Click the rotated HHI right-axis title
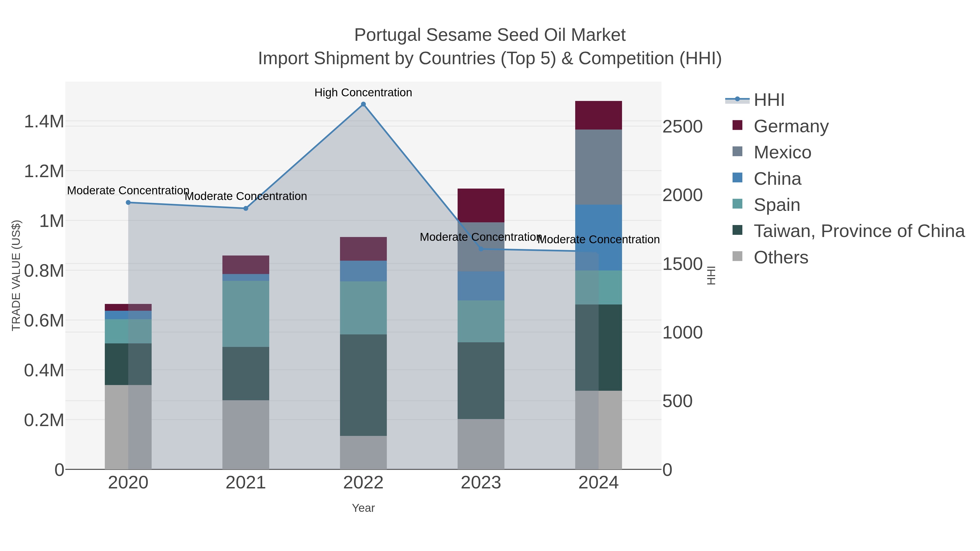The image size is (980, 551). click(x=711, y=276)
